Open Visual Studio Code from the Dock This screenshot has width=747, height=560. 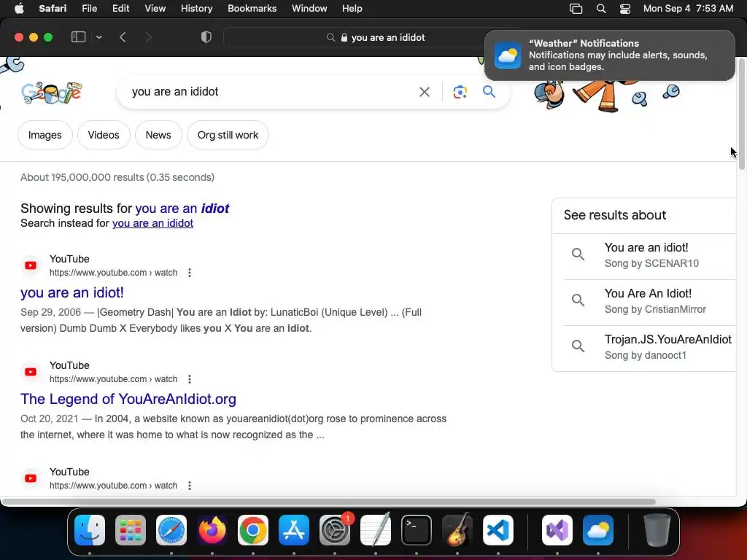(498, 530)
